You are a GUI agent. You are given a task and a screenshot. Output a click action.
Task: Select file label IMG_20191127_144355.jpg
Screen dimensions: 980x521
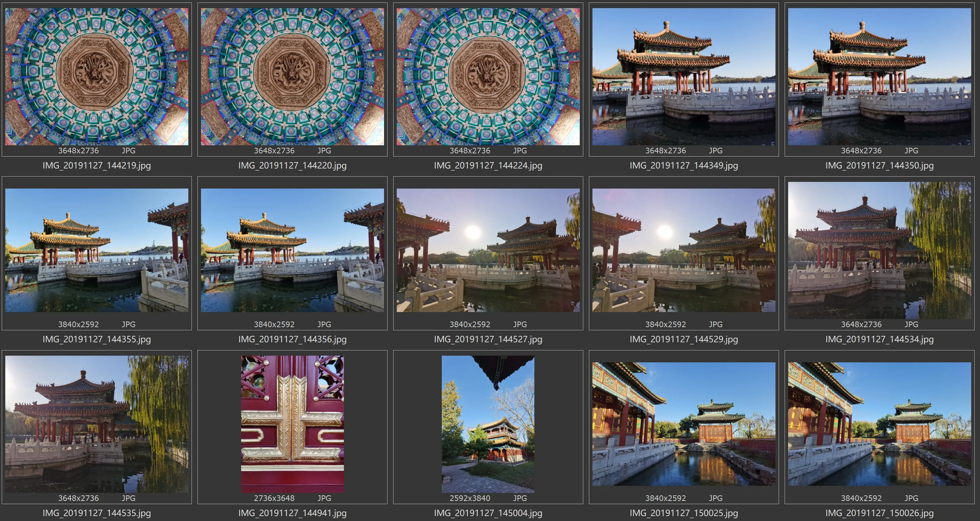coord(97,339)
